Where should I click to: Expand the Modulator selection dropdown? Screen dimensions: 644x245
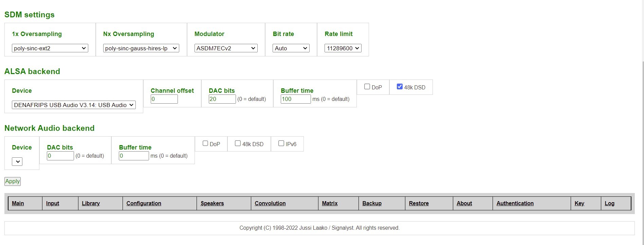(226, 48)
